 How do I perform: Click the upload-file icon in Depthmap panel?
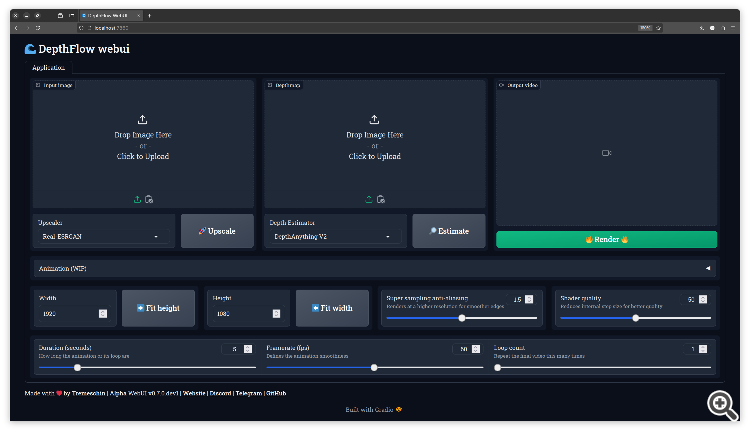pyautogui.click(x=369, y=199)
